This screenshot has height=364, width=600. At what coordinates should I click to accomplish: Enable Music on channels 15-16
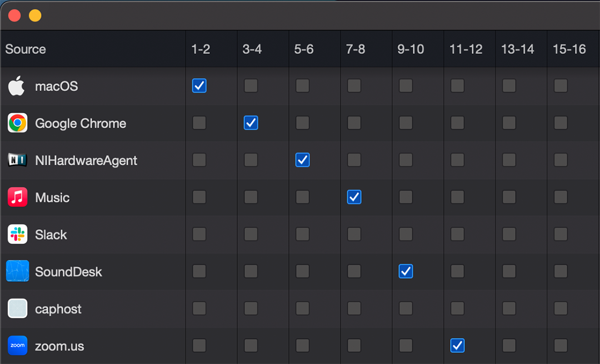(x=561, y=197)
